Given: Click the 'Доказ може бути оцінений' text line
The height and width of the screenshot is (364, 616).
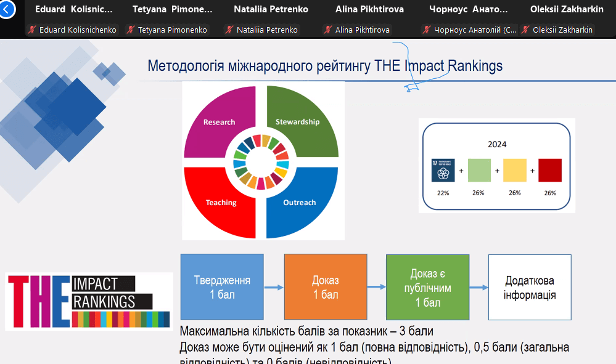Looking at the screenshot, I should click(x=374, y=347).
